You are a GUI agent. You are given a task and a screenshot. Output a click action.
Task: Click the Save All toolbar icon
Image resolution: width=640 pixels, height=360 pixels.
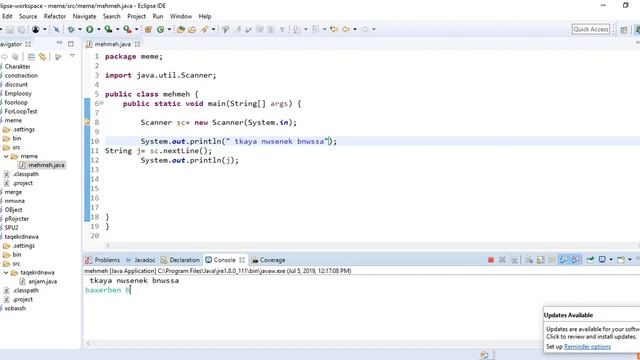21,29
